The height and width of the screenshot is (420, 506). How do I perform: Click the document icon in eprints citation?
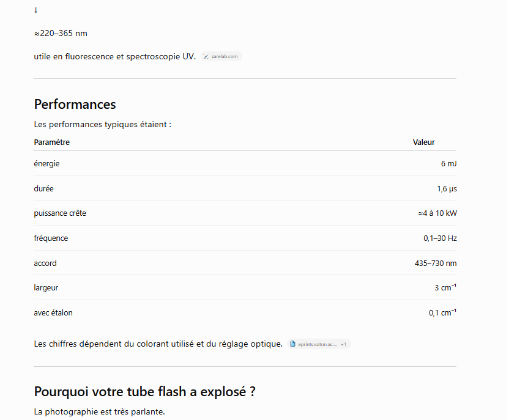coord(292,344)
